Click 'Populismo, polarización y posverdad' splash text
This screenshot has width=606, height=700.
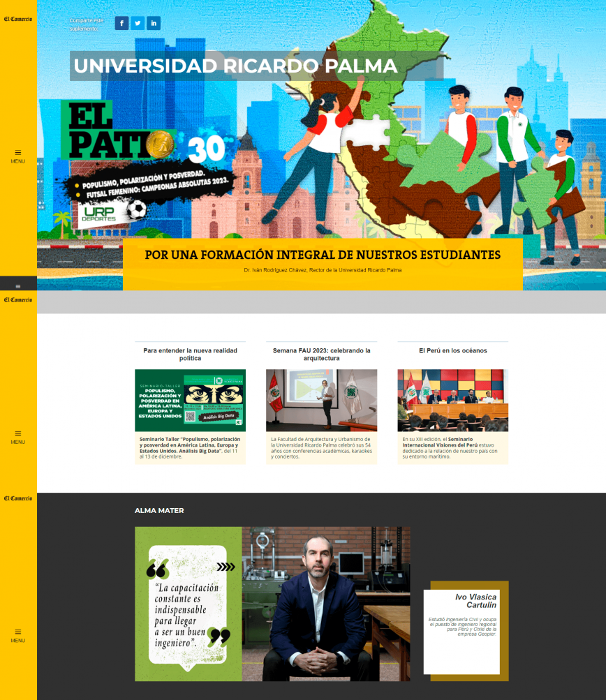pyautogui.click(x=144, y=179)
